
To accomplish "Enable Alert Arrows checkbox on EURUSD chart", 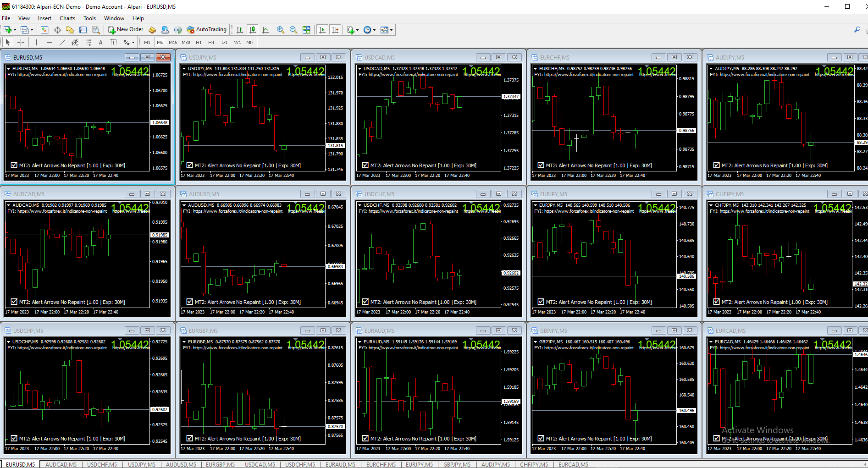I will (14, 165).
